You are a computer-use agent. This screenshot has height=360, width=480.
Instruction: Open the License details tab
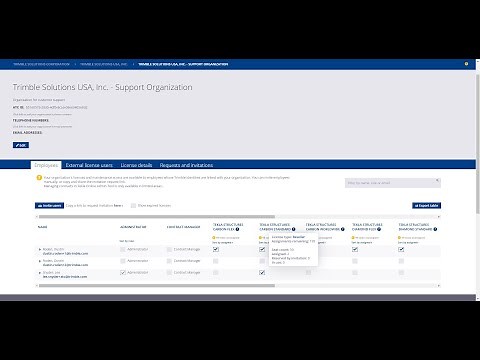[x=136, y=165]
